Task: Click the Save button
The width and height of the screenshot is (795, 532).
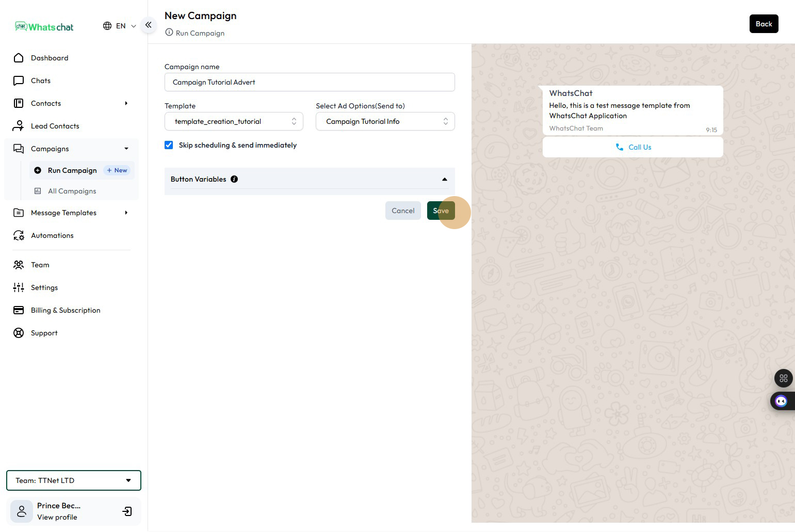Action: coord(441,211)
